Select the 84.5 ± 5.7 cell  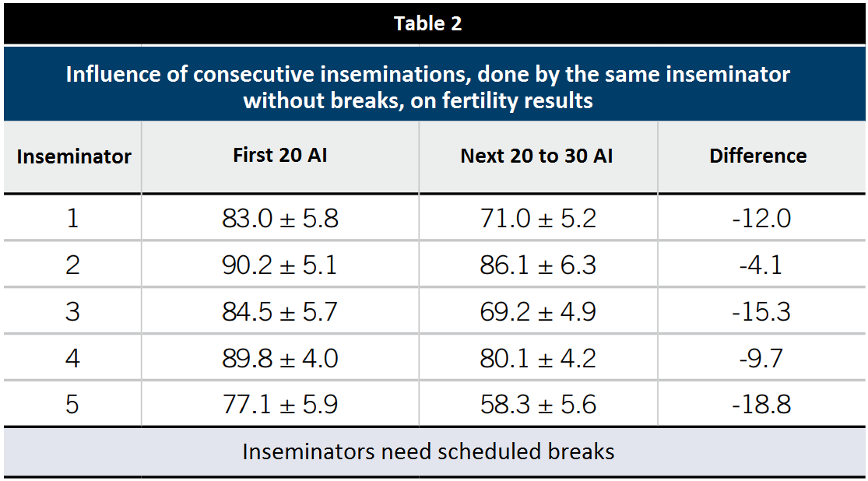(x=280, y=311)
